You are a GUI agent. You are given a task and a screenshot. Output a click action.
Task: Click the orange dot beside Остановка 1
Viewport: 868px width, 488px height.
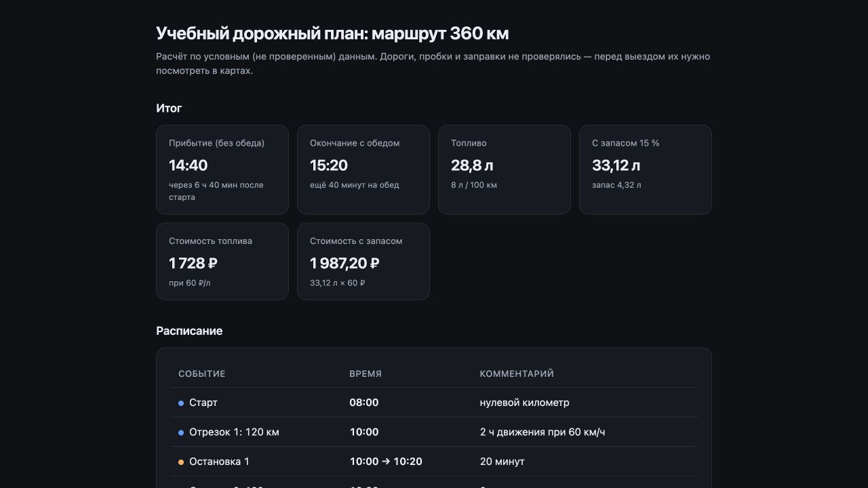(x=181, y=462)
